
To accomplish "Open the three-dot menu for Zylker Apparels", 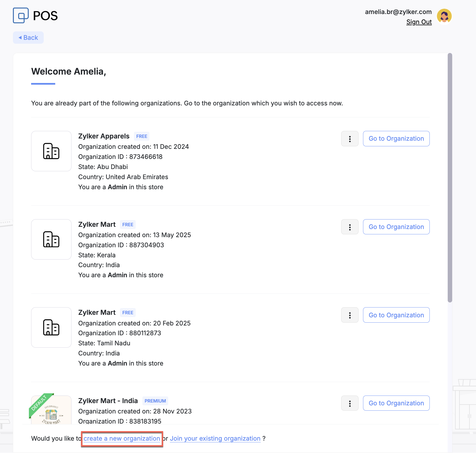I will click(x=350, y=139).
